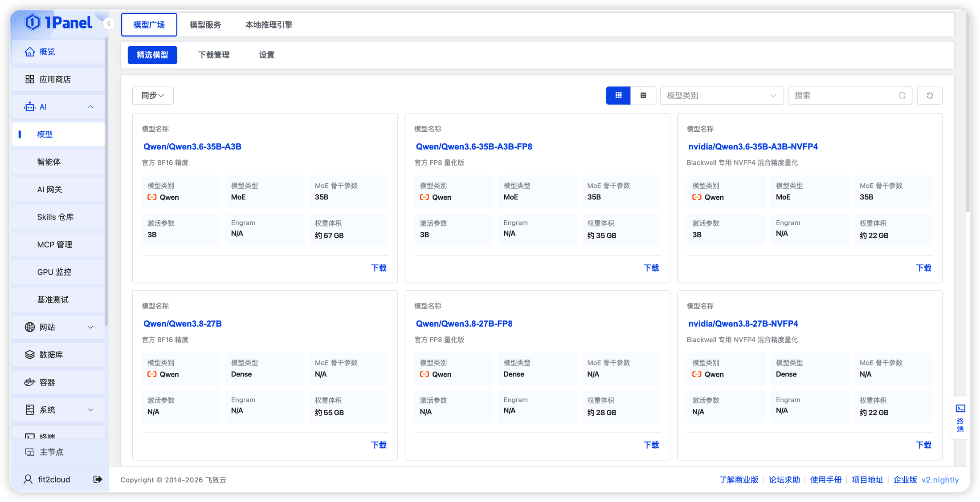980x502 pixels.
Task: Click the search magnifier icon
Action: (x=902, y=95)
